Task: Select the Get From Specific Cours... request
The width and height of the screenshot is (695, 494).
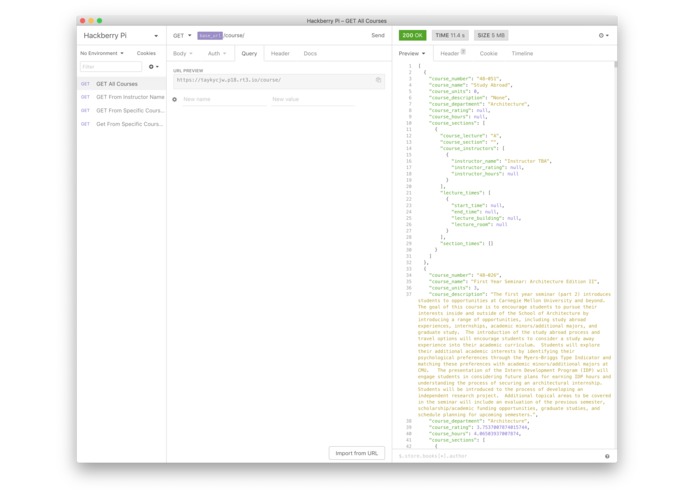Action: 121,124
